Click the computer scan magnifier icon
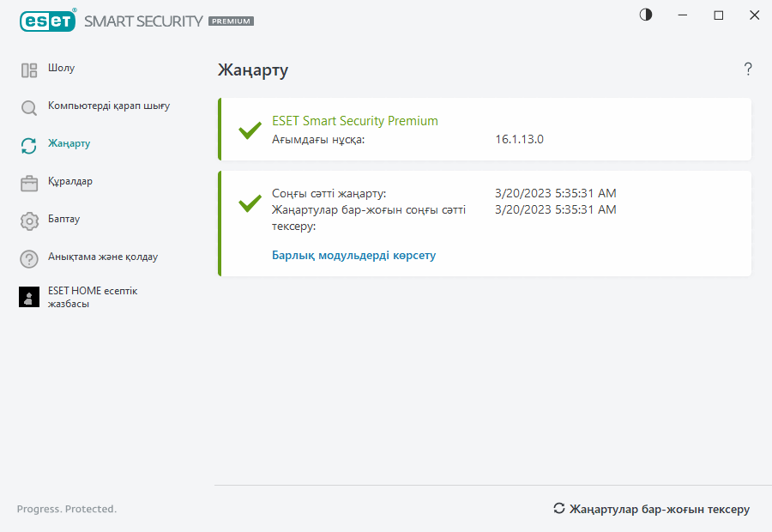This screenshot has height=532, width=772. [29, 108]
